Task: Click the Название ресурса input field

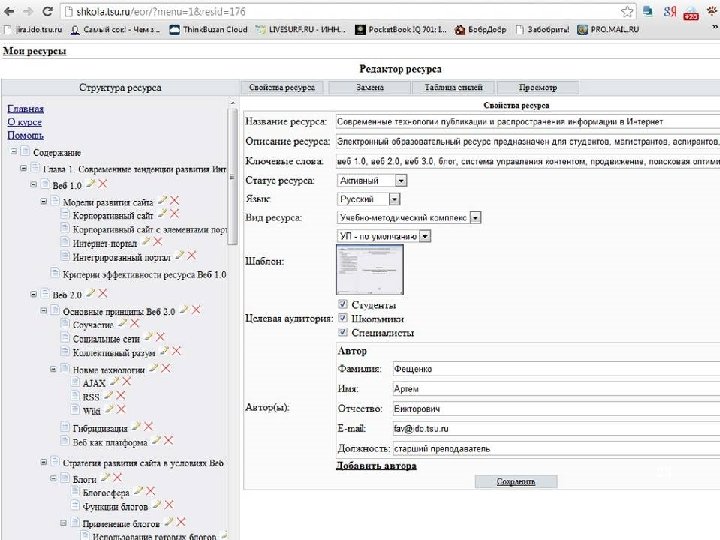Action: 528,122
